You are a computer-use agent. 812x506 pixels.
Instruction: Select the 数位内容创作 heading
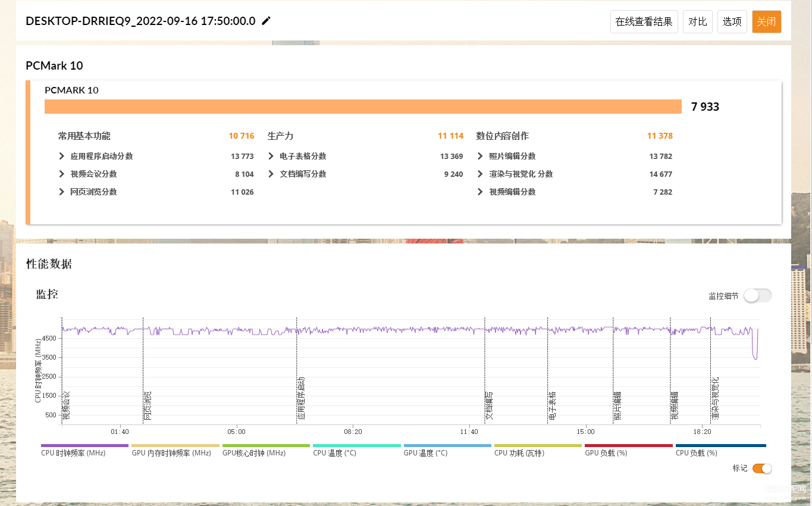tap(503, 136)
